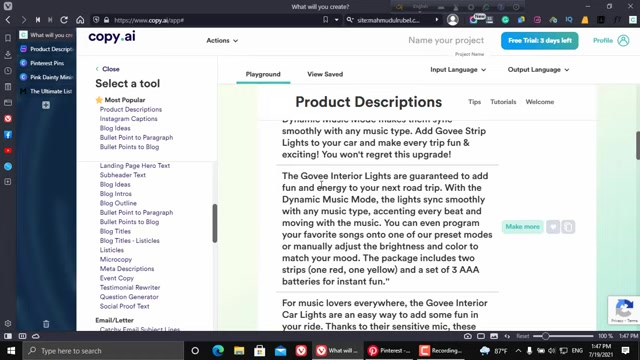Open the capture page camera icon
The height and width of the screenshot is (360, 640).
click(468, 336)
